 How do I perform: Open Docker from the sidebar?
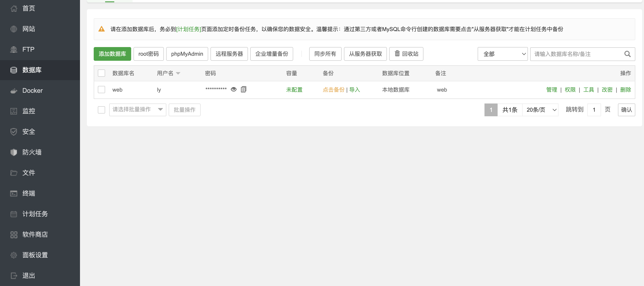pos(32,90)
